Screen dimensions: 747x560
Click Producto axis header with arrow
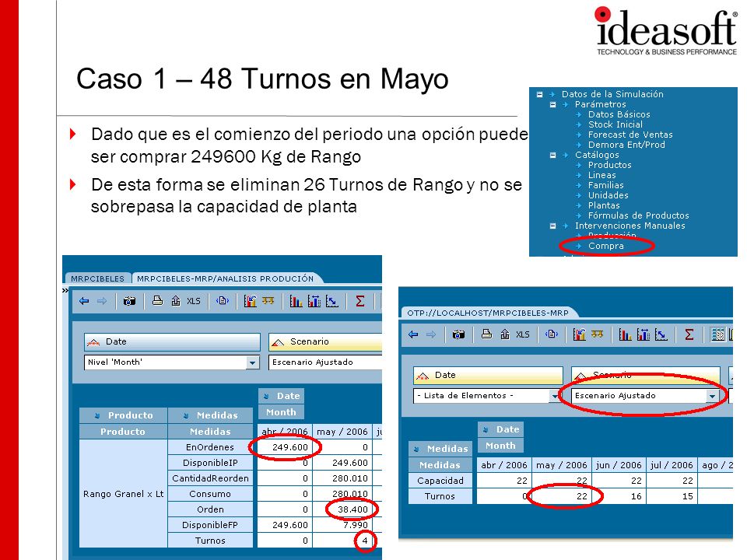[x=124, y=415]
